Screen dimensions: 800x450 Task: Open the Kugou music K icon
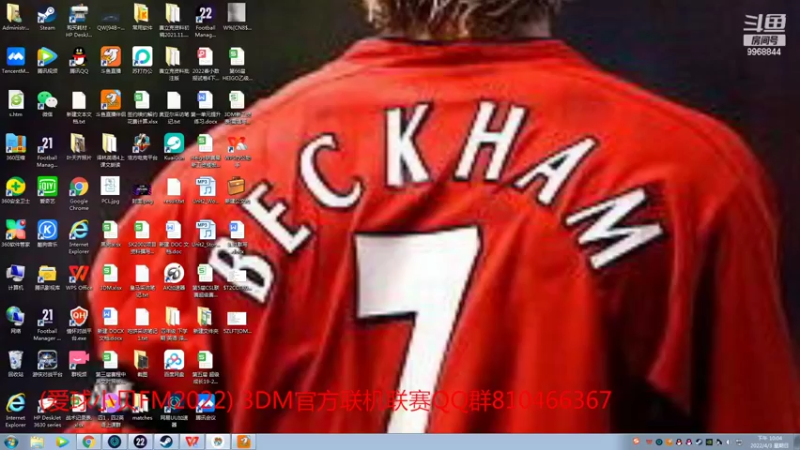click(47, 234)
